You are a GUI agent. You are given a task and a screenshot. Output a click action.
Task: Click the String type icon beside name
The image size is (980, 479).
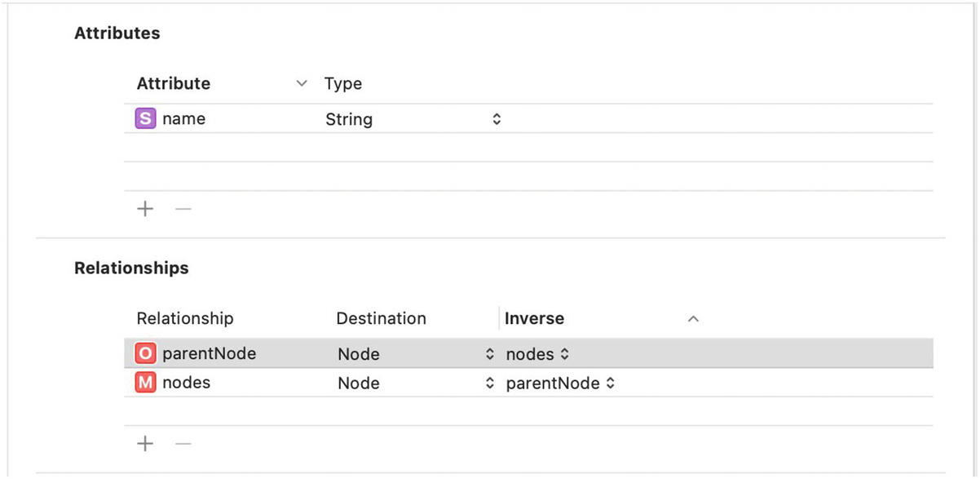pos(144,119)
